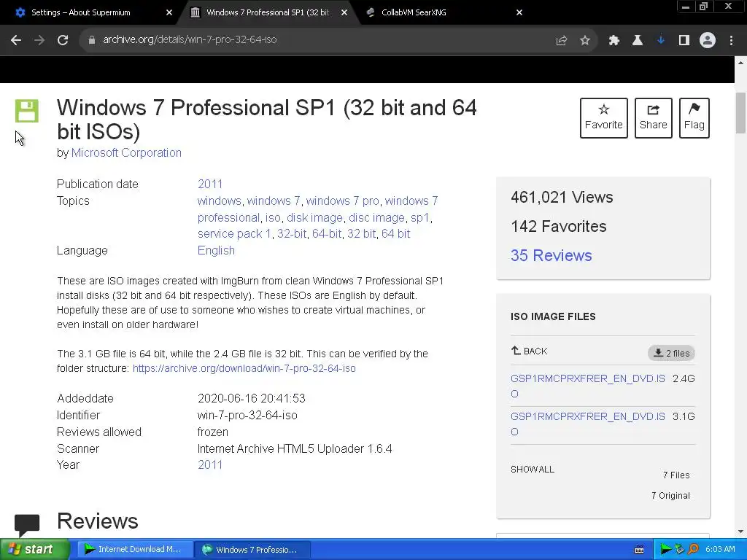This screenshot has height=560, width=747.
Task: Click the Addeddate value 2020-06-16 20:41:53
Action: point(252,399)
